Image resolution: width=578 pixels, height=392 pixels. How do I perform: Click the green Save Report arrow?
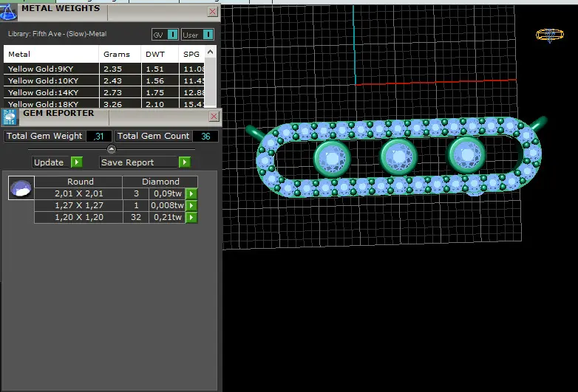tap(185, 162)
